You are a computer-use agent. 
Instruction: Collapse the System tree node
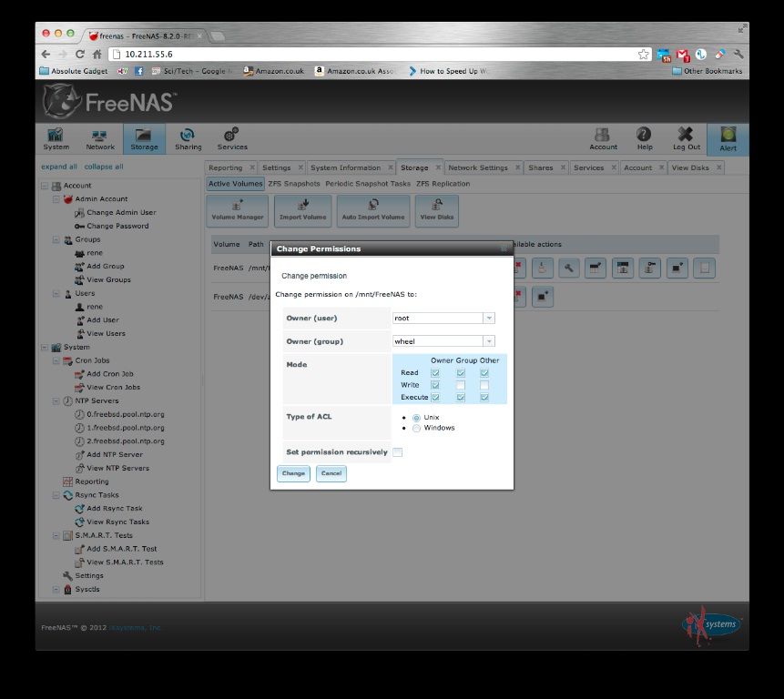pos(45,348)
